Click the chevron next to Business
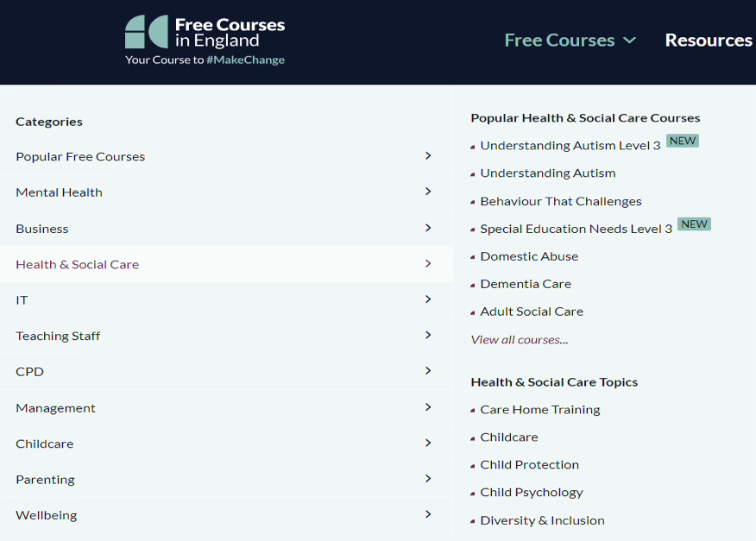 [428, 228]
